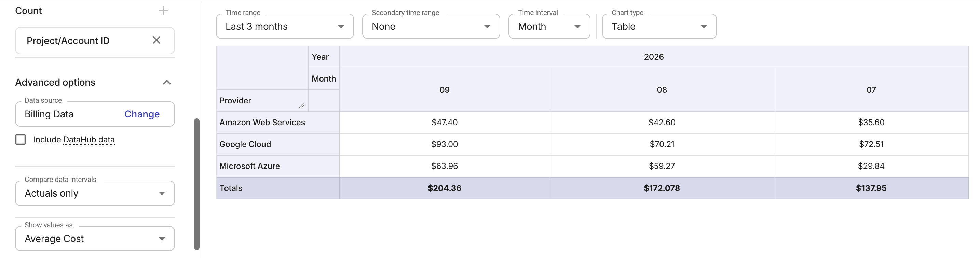The image size is (980, 258).
Task: Click the 09 month column header
Action: click(x=444, y=90)
